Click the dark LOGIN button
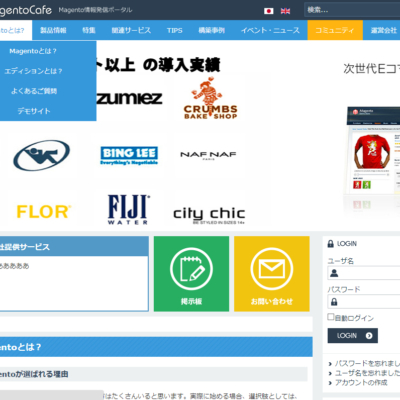The height and width of the screenshot is (400, 400). pos(353,336)
